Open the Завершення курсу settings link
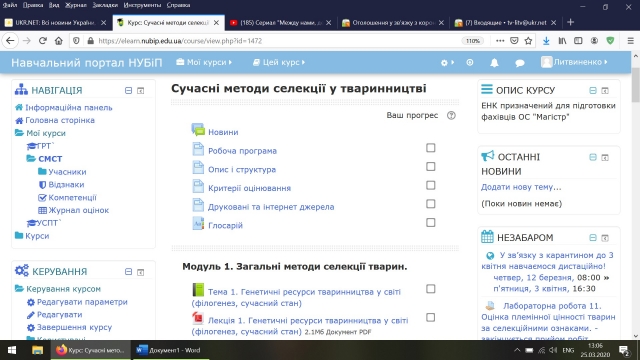 (x=74, y=327)
